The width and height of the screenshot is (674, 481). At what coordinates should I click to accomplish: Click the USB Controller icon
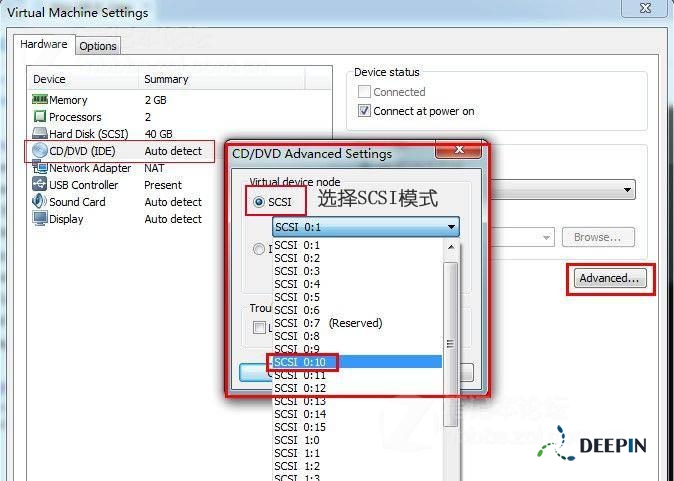(x=40, y=185)
